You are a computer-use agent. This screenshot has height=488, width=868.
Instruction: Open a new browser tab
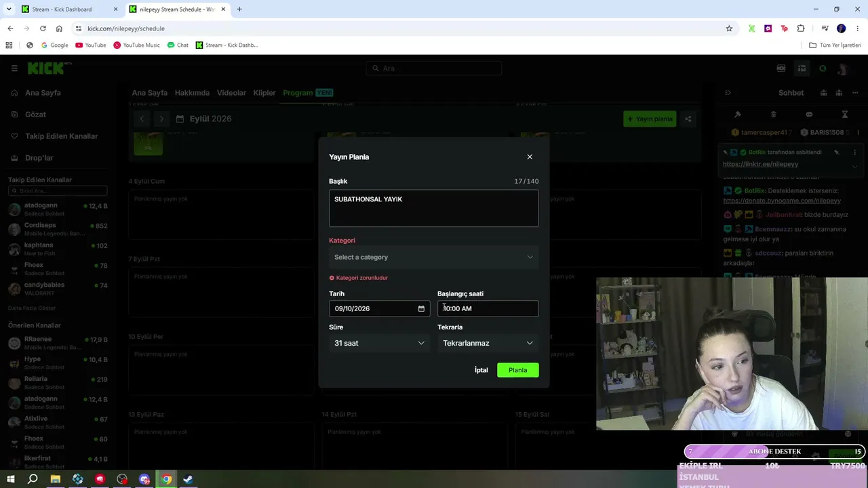(239, 9)
